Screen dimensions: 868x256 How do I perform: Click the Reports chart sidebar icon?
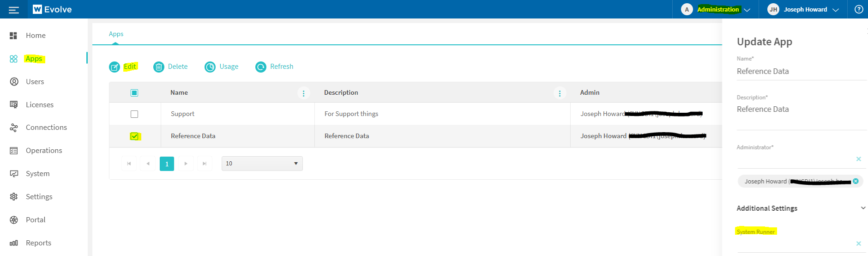14,243
